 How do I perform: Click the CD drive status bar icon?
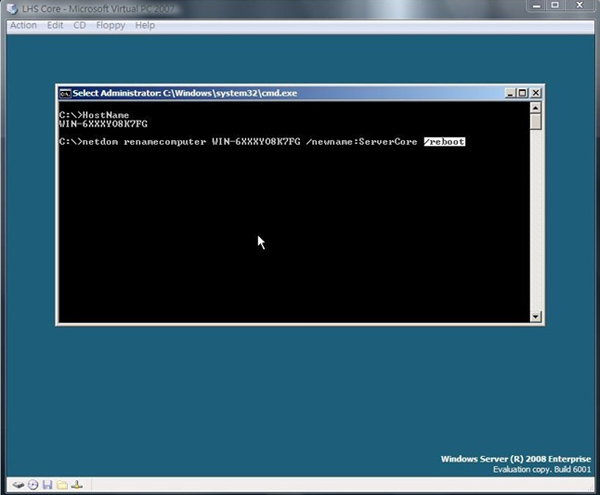pos(32,485)
